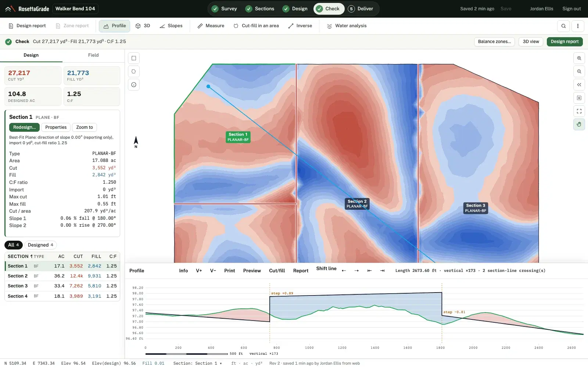Select the circular dashed selection tool

(134, 71)
